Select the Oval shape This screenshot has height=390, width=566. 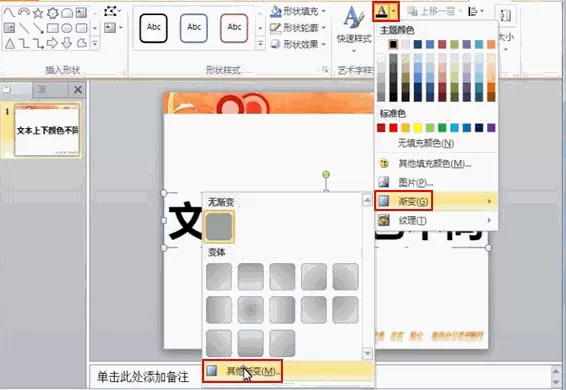(67, 28)
